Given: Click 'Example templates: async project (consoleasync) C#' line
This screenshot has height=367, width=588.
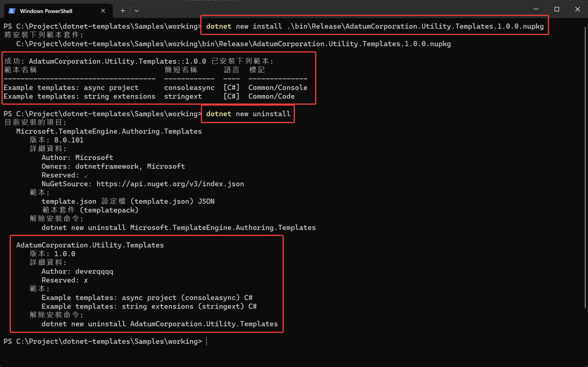Looking at the screenshot, I should pos(147,298).
